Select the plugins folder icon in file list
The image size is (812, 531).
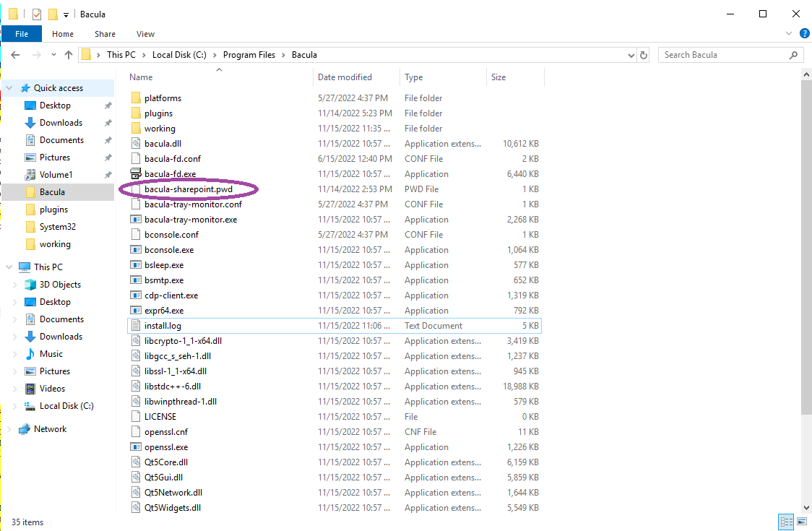[136, 113]
